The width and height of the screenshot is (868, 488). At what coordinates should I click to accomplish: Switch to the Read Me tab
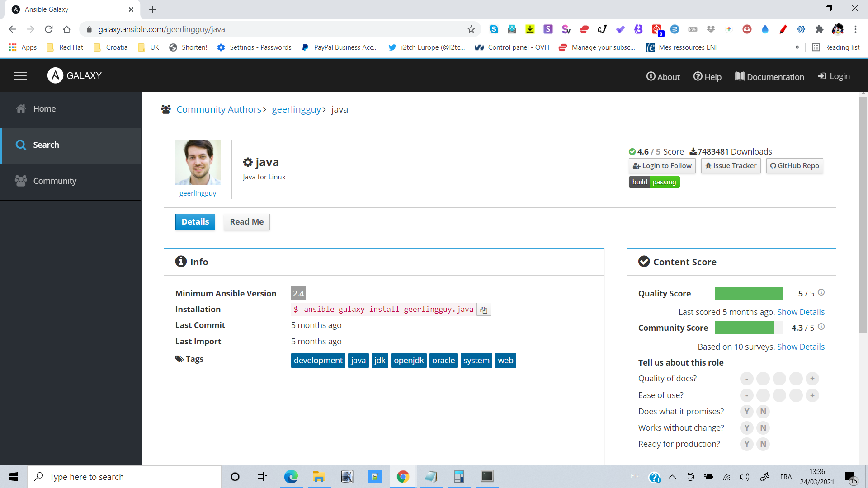point(246,222)
